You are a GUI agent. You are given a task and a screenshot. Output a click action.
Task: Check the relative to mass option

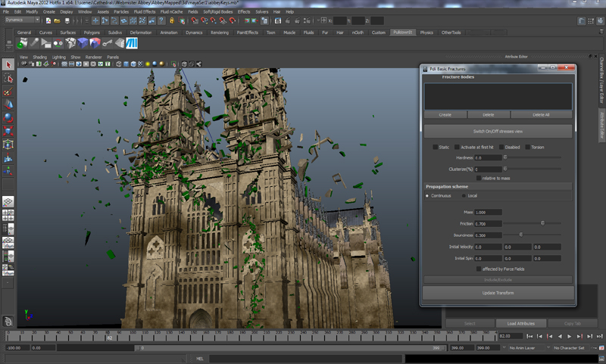tap(479, 178)
